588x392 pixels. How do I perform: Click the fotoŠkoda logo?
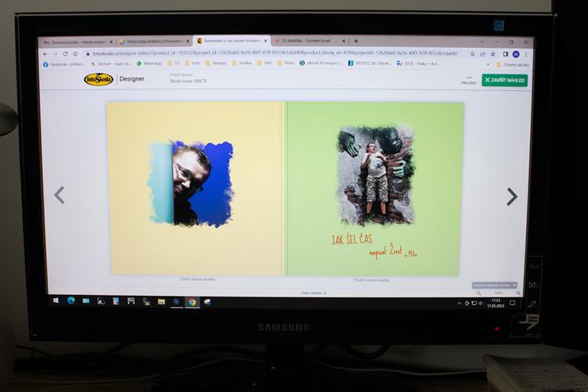click(x=99, y=79)
